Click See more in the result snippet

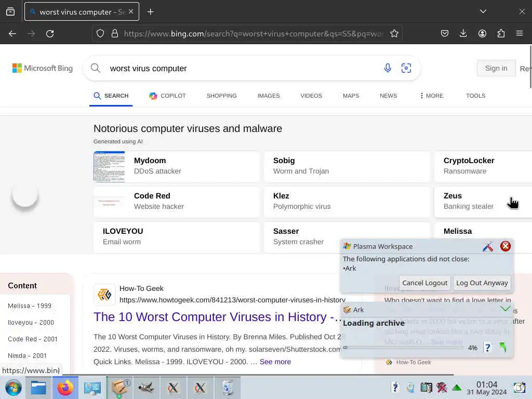[x=275, y=362]
